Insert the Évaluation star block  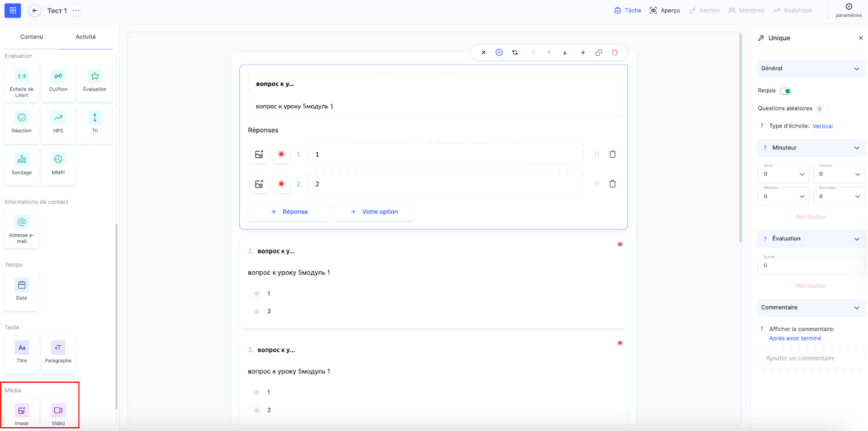point(95,83)
